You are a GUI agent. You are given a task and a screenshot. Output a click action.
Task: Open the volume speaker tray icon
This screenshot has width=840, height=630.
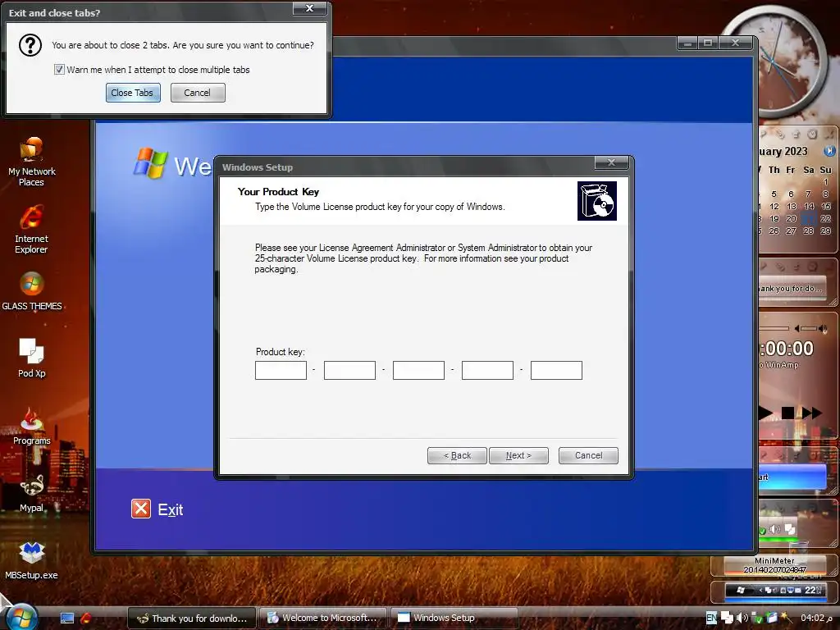tap(742, 619)
